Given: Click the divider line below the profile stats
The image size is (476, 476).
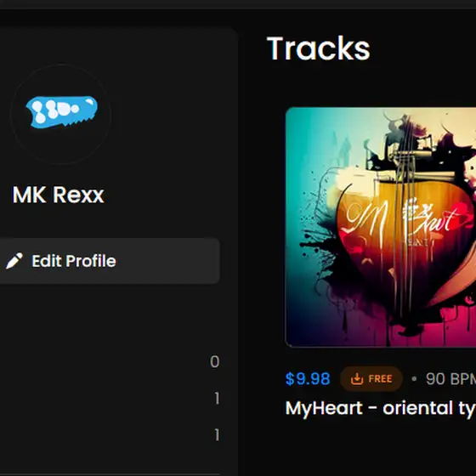Looking at the screenshot, I should point(110,474).
